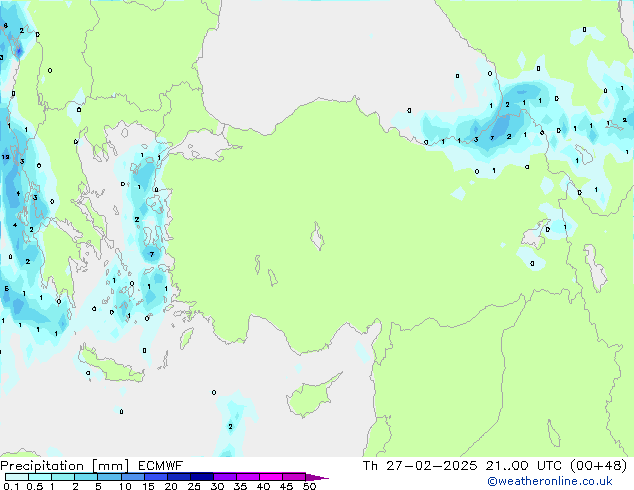Click the 45–50 mm legend color swatch

[x=294, y=477]
